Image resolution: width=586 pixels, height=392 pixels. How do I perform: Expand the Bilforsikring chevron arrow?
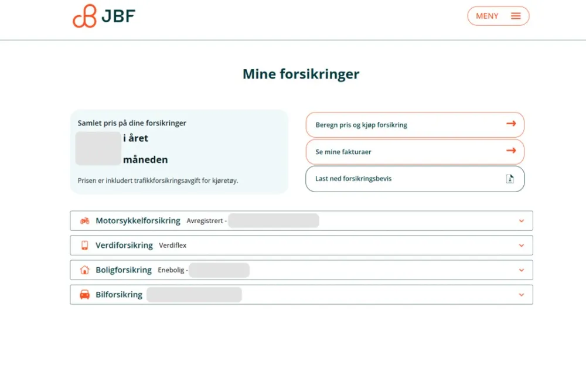pyautogui.click(x=521, y=295)
